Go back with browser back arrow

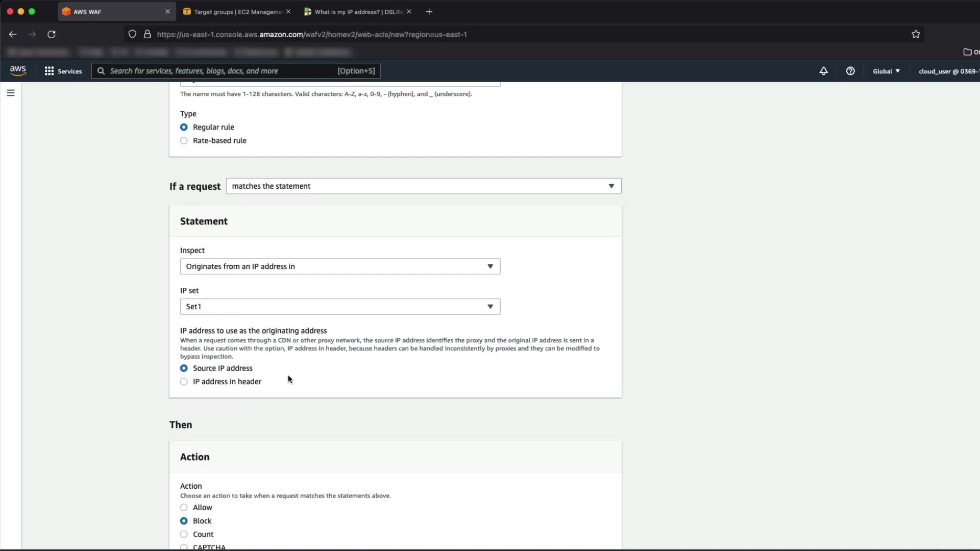(x=13, y=34)
